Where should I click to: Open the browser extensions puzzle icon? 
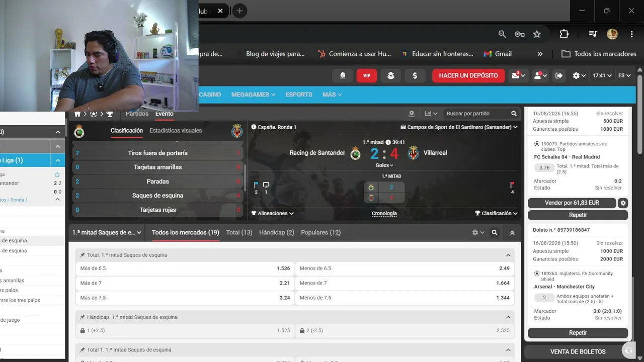coord(564,34)
